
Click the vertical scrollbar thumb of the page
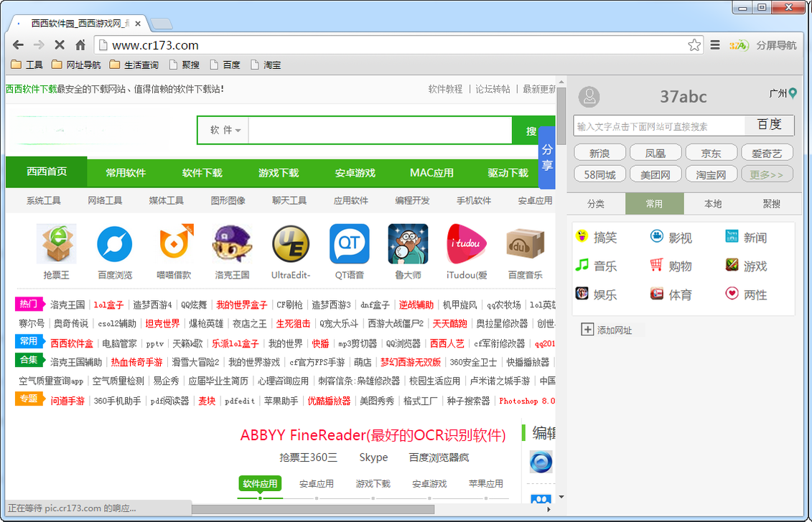point(561,117)
